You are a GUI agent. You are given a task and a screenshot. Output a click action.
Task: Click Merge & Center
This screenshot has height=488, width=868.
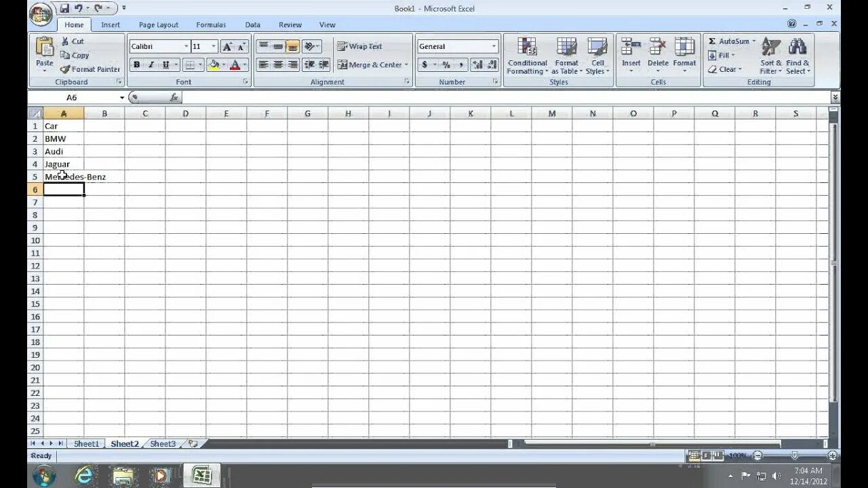370,65
